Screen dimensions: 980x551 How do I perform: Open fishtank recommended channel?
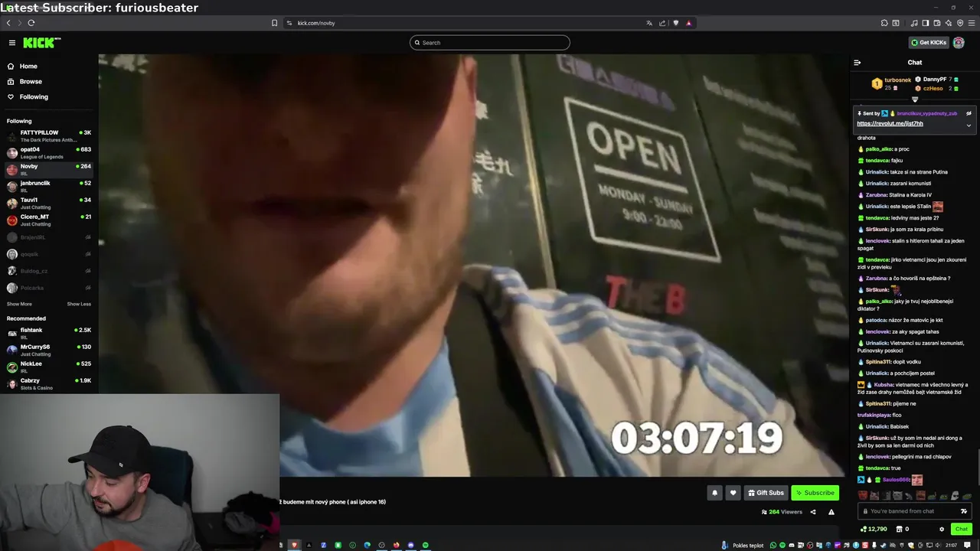pos(47,333)
